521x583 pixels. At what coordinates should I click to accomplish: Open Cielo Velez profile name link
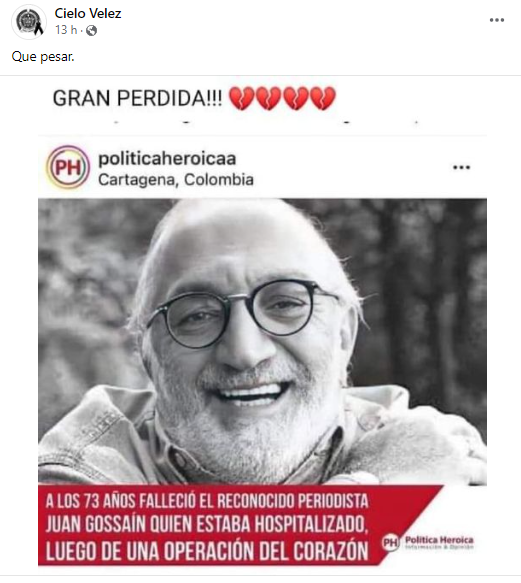pos(88,13)
